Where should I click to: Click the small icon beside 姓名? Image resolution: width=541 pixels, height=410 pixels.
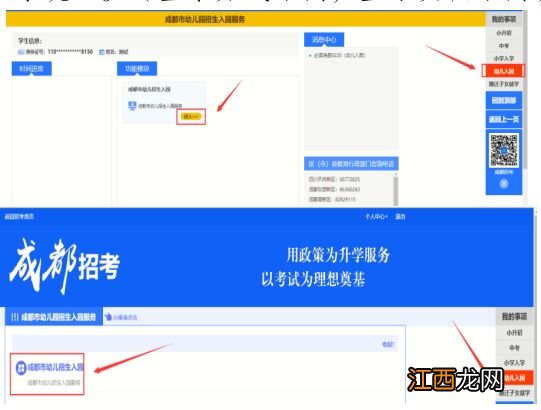click(x=102, y=52)
